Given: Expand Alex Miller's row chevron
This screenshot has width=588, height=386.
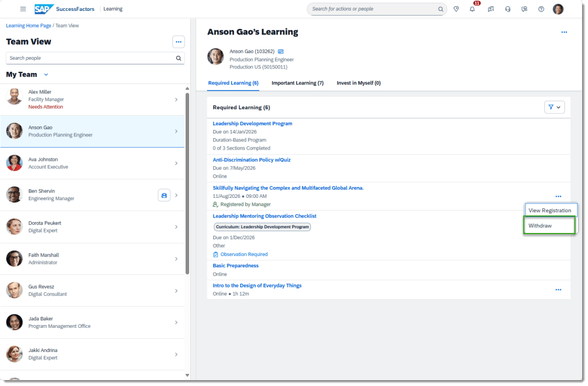Looking at the screenshot, I should coord(176,100).
